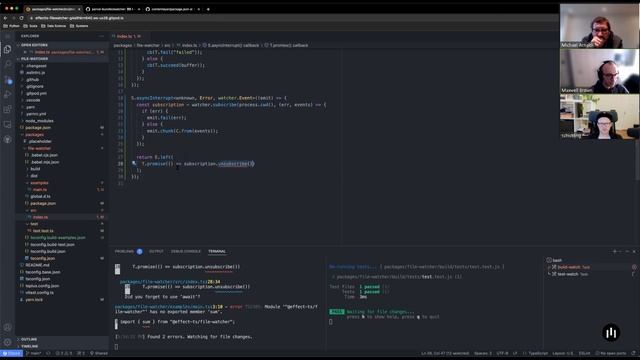The image size is (640, 360).
Task: Expand the Timeline section
Action: 29,346
